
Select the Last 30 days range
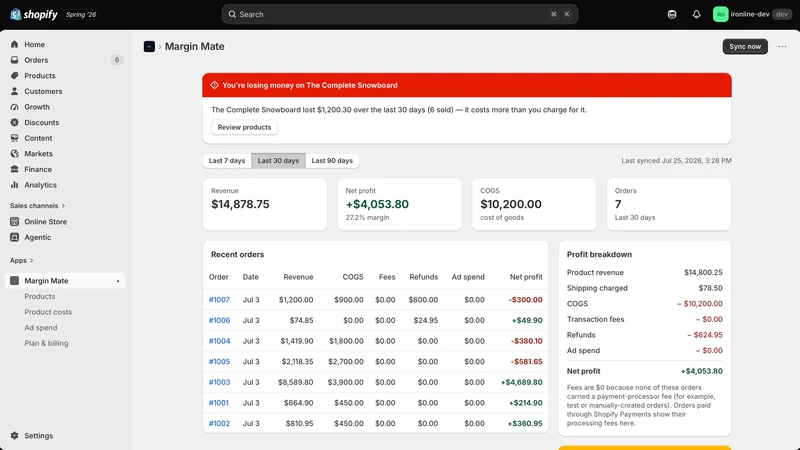(x=278, y=160)
